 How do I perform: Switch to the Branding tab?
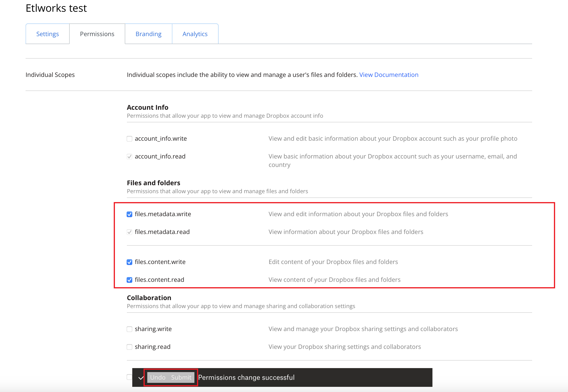coord(148,34)
